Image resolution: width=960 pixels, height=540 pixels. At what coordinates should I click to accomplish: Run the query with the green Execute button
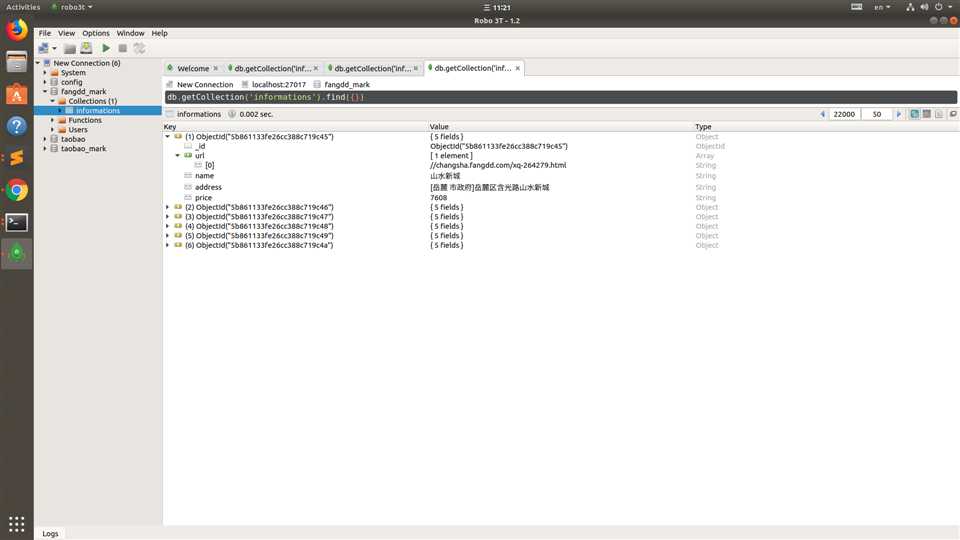coord(106,48)
